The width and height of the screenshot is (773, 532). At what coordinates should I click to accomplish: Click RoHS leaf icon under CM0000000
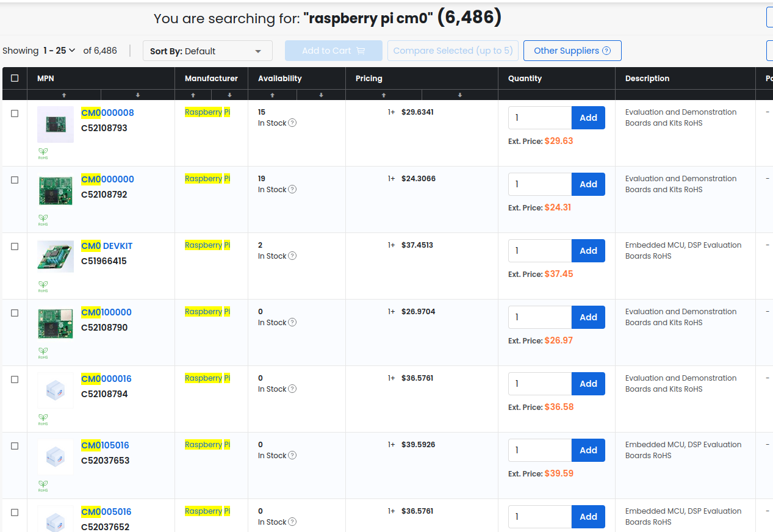(x=43, y=217)
